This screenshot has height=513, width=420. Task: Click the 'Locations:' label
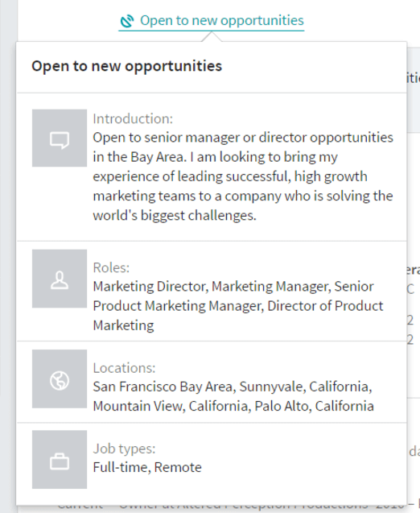(124, 368)
